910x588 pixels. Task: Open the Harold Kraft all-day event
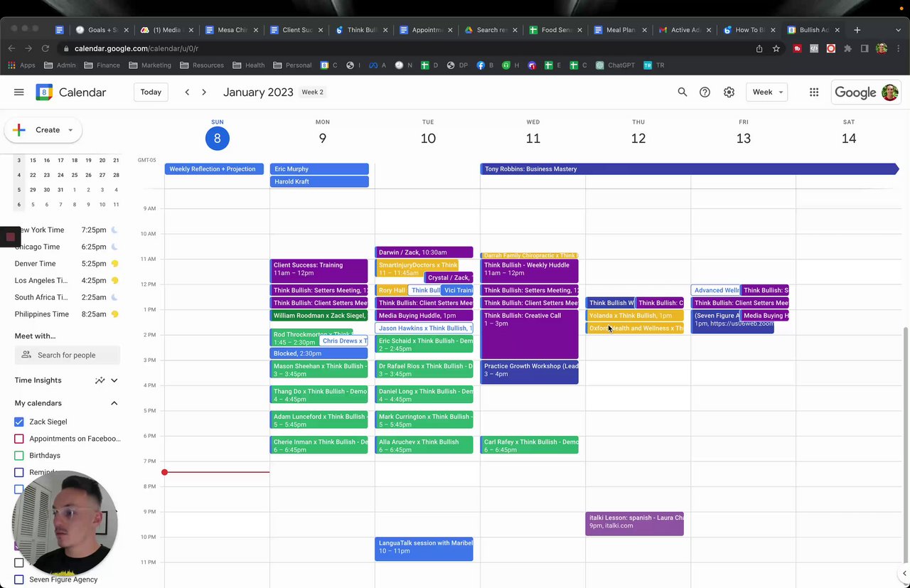coord(319,182)
